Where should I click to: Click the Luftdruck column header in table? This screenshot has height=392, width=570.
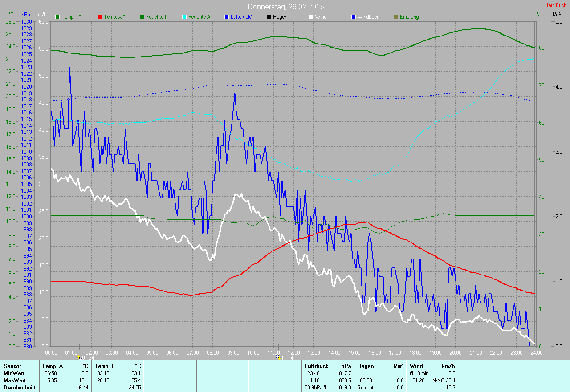[x=317, y=366]
